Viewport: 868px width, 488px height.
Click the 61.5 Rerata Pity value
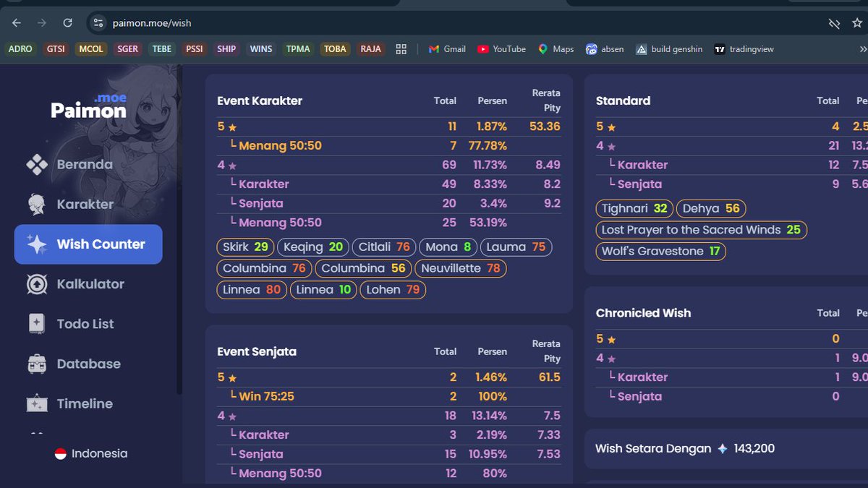(x=549, y=377)
